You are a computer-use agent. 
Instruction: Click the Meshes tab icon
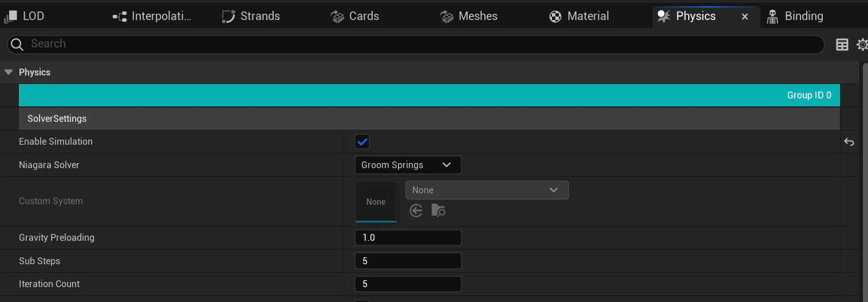click(x=447, y=17)
